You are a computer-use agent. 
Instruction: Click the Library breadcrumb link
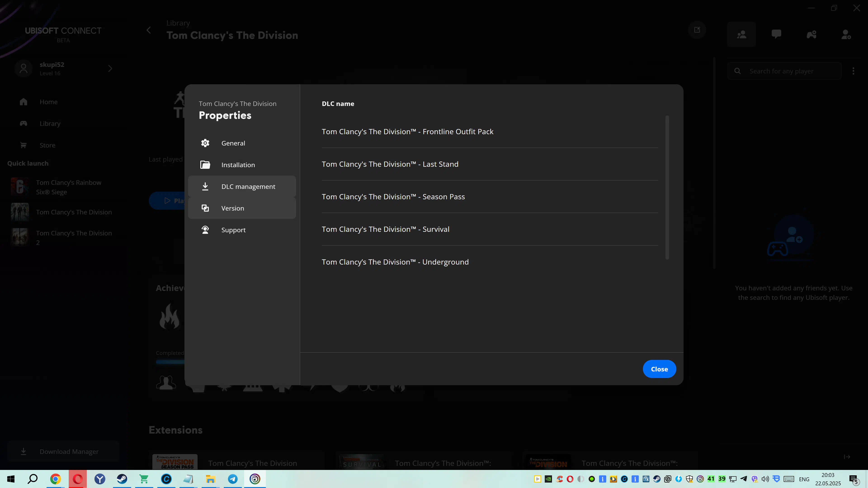[178, 23]
